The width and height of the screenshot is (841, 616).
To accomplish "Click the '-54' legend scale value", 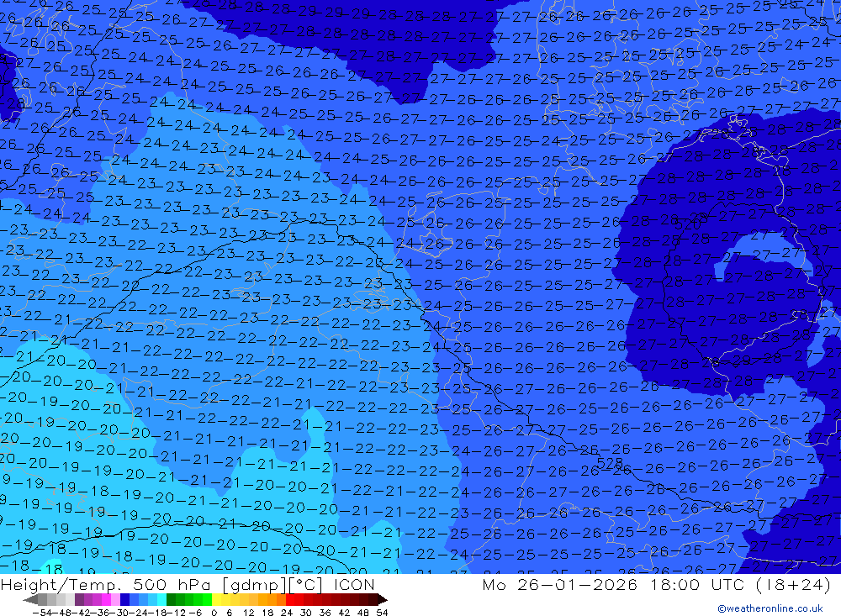I will coord(43,613).
